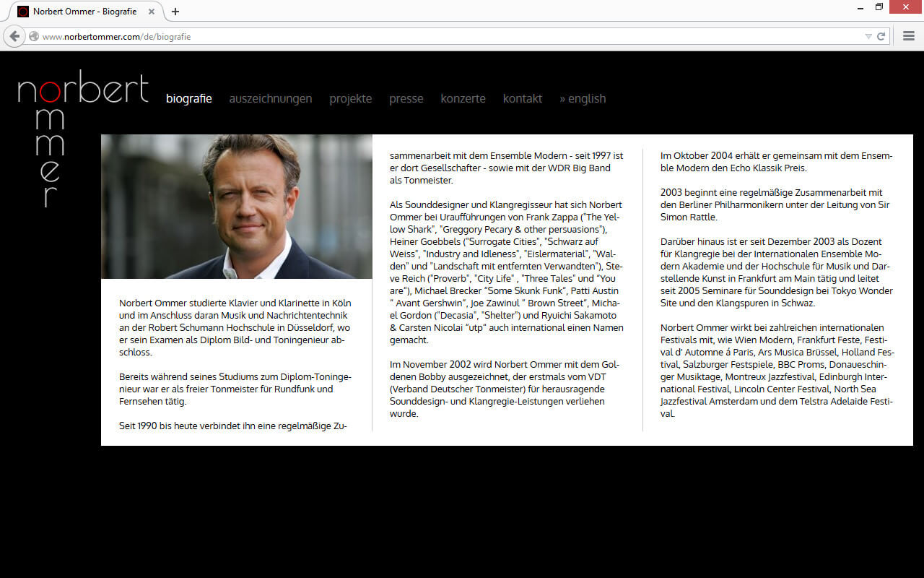Click the text '2003 beginnt eine regelmäßige Zusammenarbeit'
The height and width of the screenshot is (578, 924).
[775, 204]
